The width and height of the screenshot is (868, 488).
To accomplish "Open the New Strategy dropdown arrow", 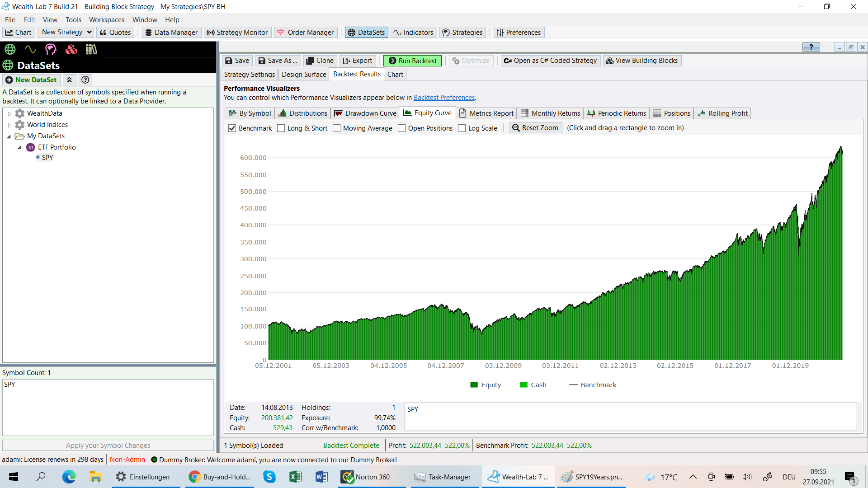I will pyautogui.click(x=89, y=32).
